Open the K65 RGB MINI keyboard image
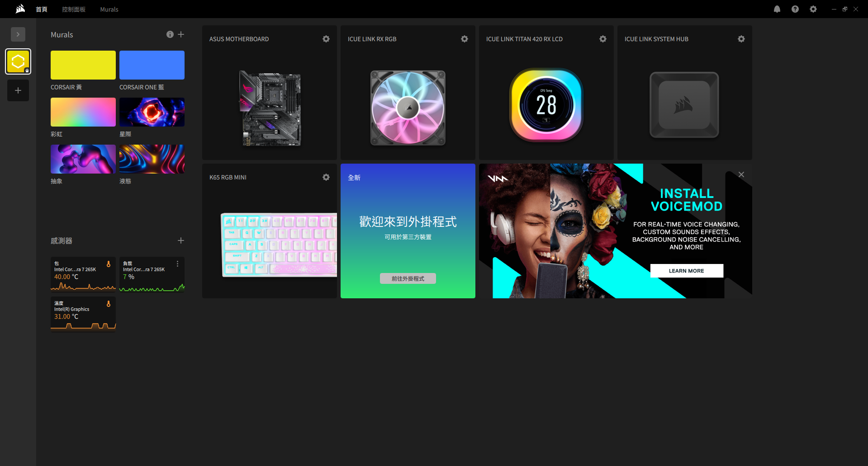The image size is (868, 466). pyautogui.click(x=279, y=245)
